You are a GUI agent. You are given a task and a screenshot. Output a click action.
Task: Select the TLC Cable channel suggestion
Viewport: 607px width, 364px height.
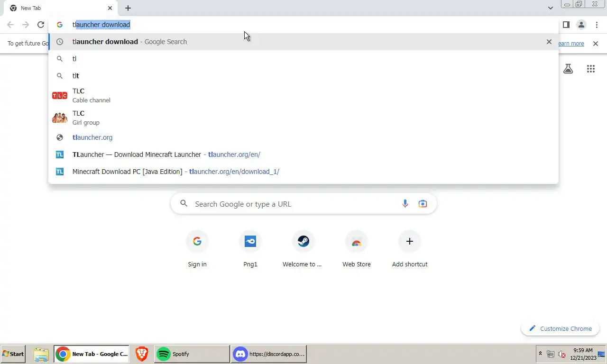point(303,95)
